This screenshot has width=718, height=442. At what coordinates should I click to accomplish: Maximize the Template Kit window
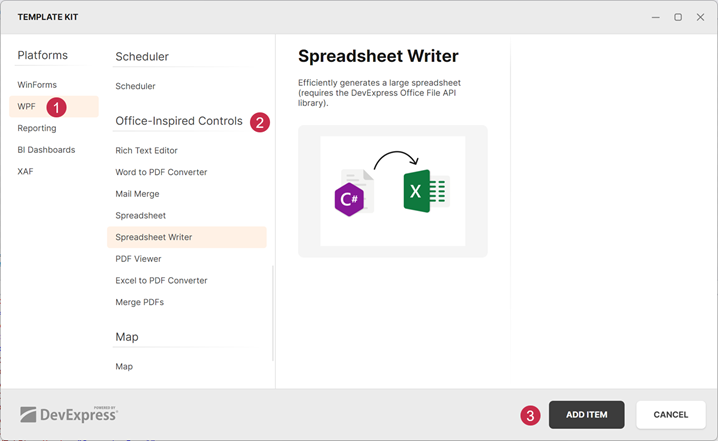point(678,17)
